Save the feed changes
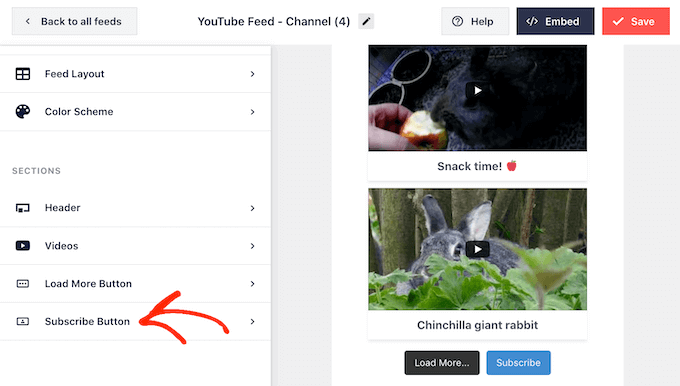The width and height of the screenshot is (680, 386). click(636, 21)
